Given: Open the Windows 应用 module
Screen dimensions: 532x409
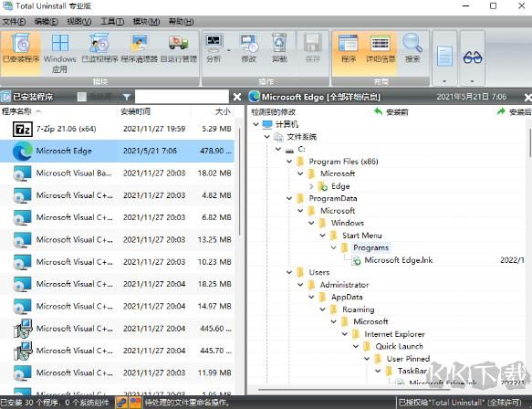Looking at the screenshot, I should 59,53.
